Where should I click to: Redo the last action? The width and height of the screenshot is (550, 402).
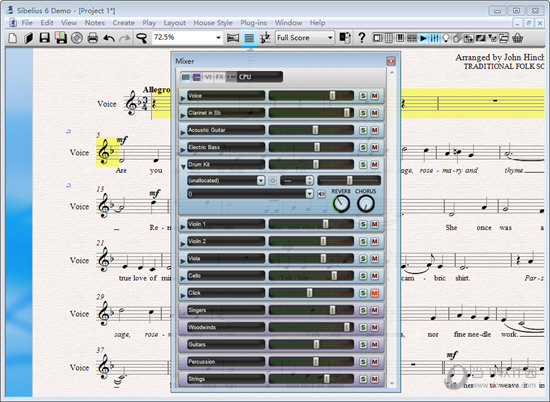click(x=125, y=38)
